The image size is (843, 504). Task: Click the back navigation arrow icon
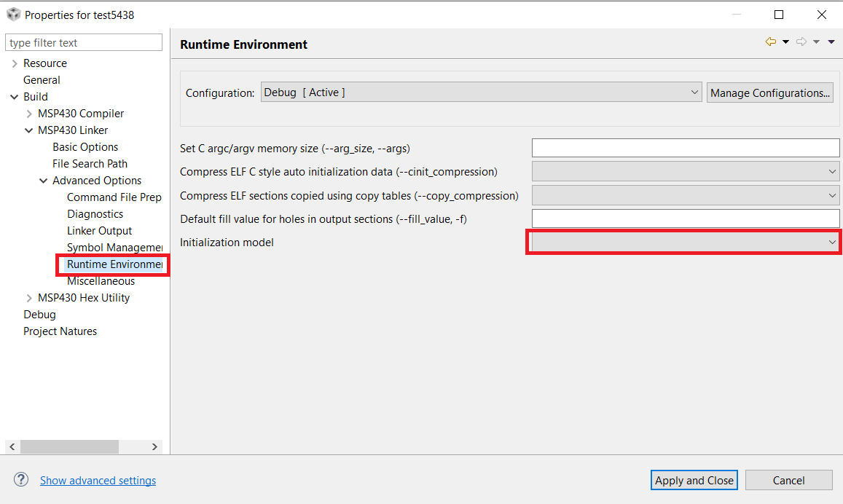tap(770, 42)
